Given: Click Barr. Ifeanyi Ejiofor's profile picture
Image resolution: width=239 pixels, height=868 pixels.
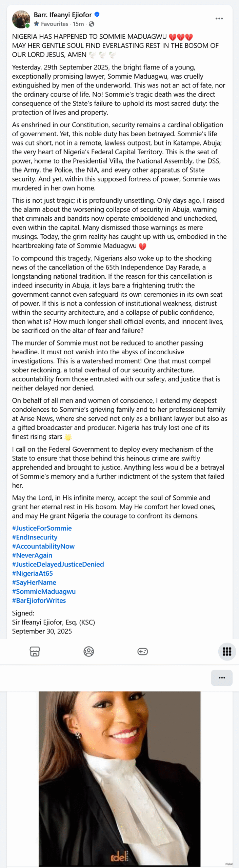Looking at the screenshot, I should click(21, 19).
